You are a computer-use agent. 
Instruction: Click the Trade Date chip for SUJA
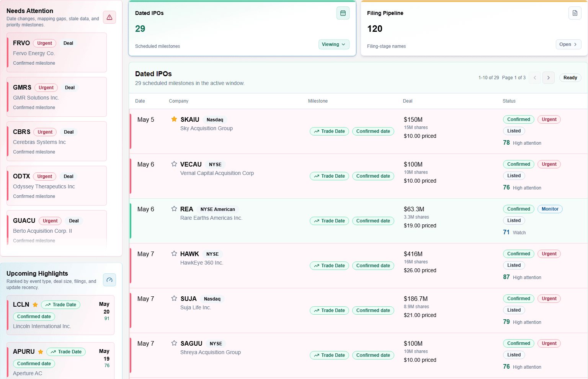coord(329,310)
